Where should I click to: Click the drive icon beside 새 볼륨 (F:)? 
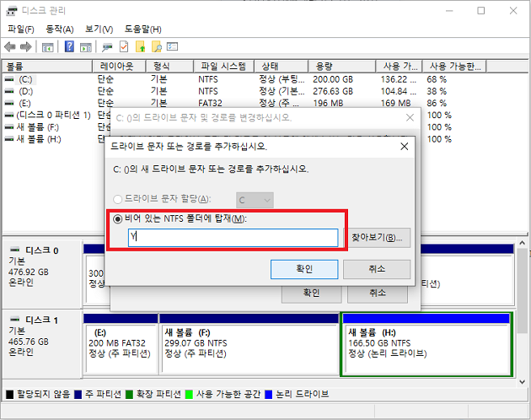[x=9, y=127]
